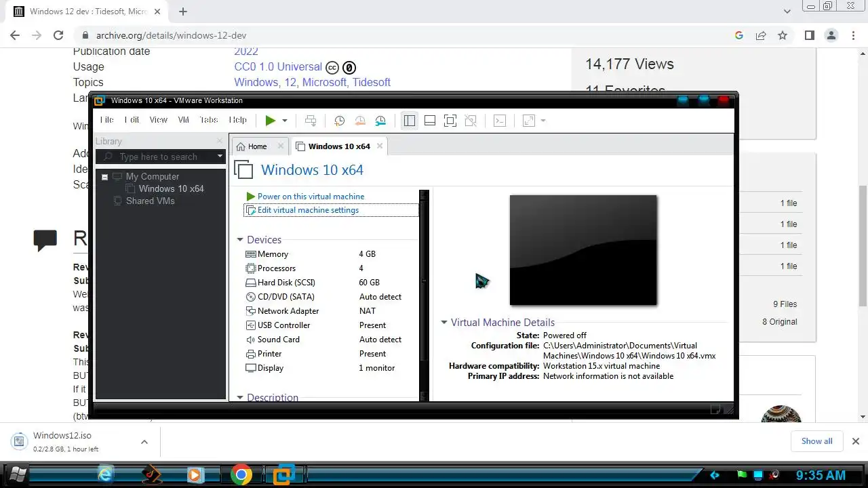Click the Tidesoft topic link
Screen dimensions: 868x488
(x=372, y=82)
